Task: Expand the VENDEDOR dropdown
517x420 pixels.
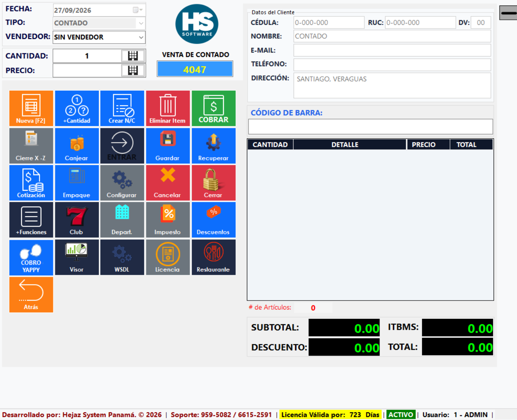Action: 141,37
